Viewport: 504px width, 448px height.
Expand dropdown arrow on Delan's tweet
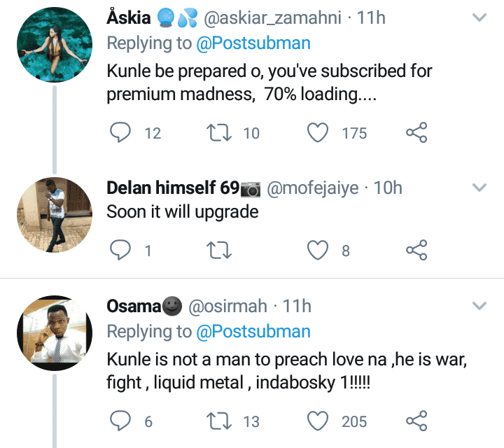(x=479, y=188)
